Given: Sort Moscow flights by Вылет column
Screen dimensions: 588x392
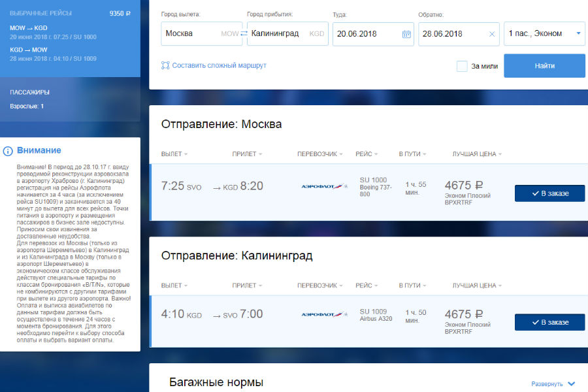Looking at the screenshot, I should 174,154.
